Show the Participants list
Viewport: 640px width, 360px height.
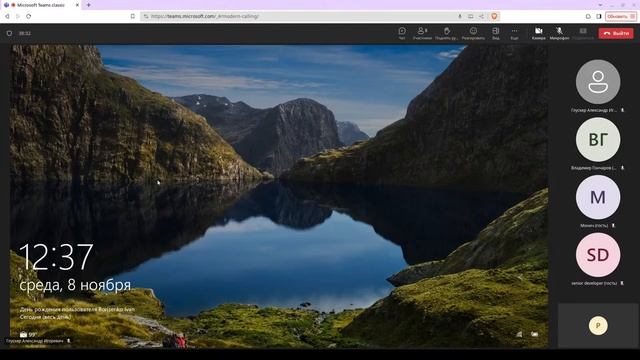[422, 33]
